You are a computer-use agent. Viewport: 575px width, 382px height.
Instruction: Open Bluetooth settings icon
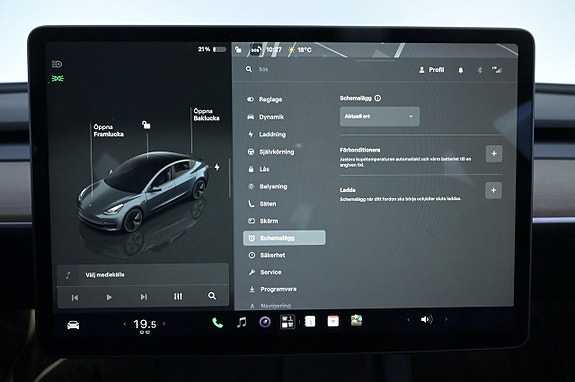tap(479, 70)
